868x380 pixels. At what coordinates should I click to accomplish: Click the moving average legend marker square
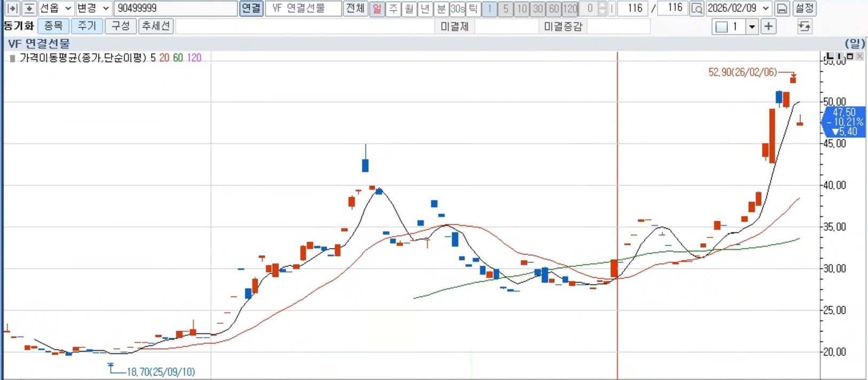[12, 58]
